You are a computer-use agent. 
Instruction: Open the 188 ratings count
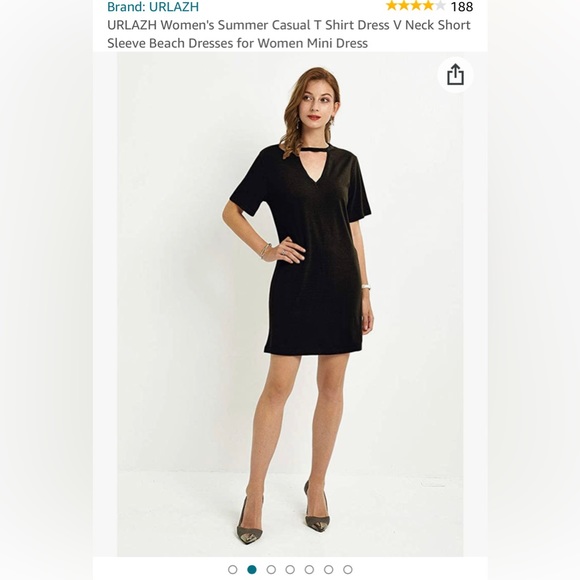click(462, 7)
